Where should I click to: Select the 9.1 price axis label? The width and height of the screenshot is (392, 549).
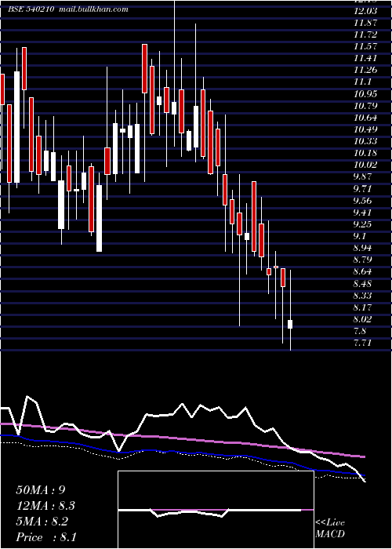coord(361,236)
